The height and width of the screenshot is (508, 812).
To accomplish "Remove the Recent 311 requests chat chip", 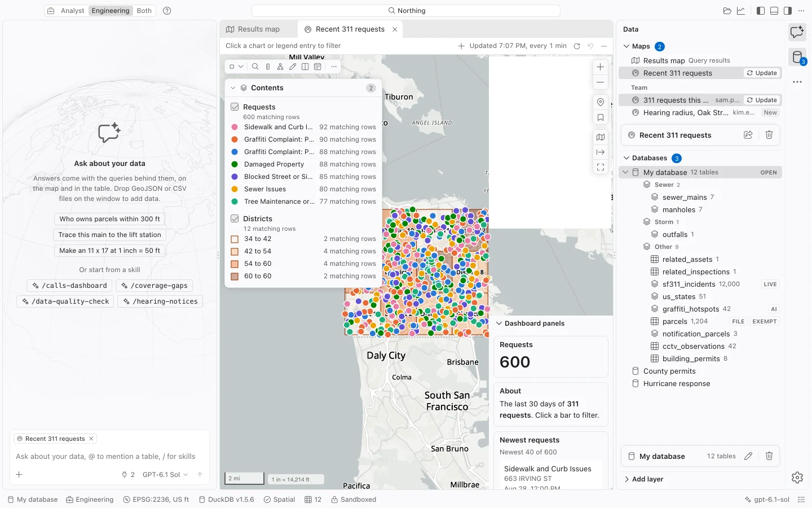I will pos(91,439).
